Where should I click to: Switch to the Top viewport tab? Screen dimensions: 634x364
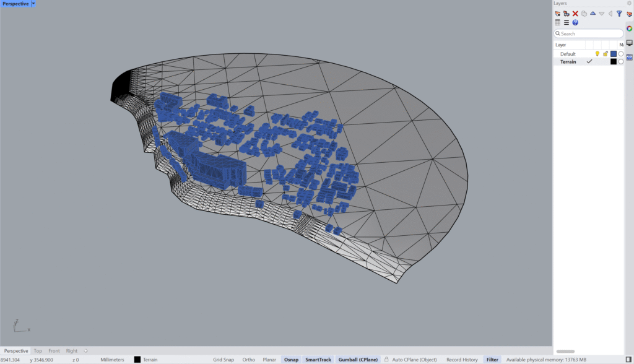(38, 351)
